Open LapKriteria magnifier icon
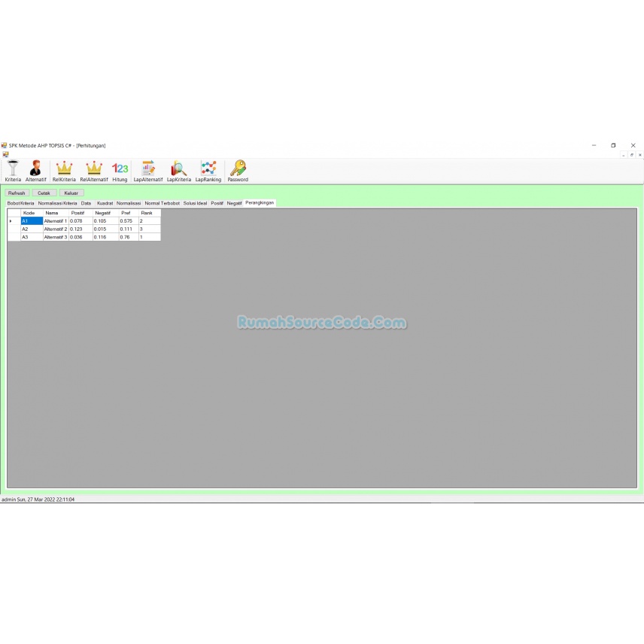 click(178, 171)
